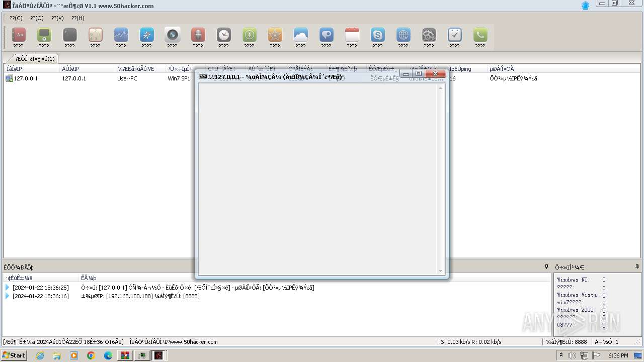
Task: Click the blue arrow beside 18:36:25 log entry
Action: [8, 288]
